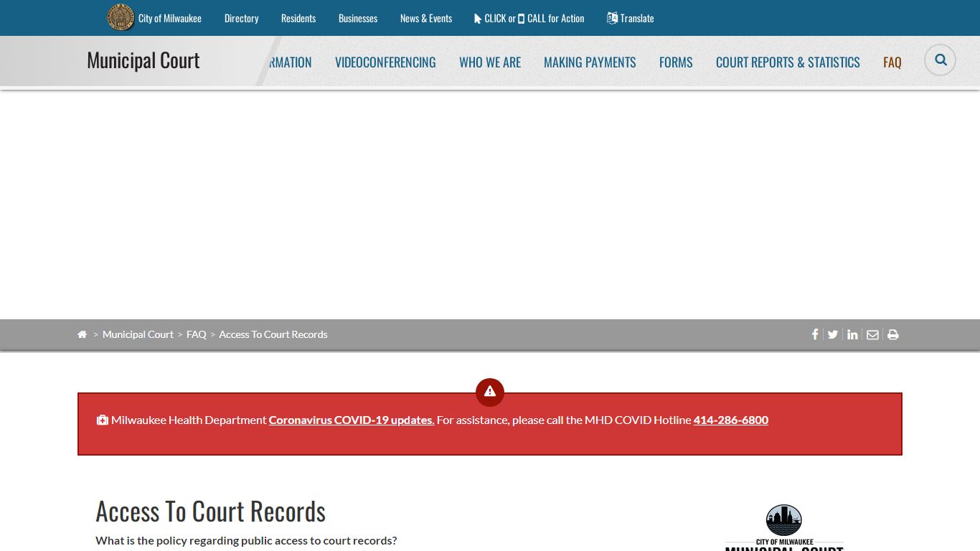Print the page using printer icon
The width and height of the screenshot is (980, 551).
893,334
